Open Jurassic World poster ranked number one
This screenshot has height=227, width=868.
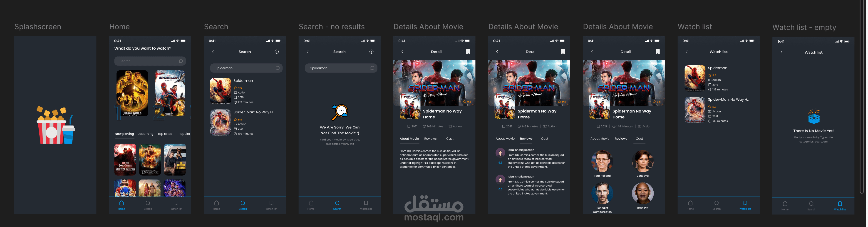pos(132,93)
